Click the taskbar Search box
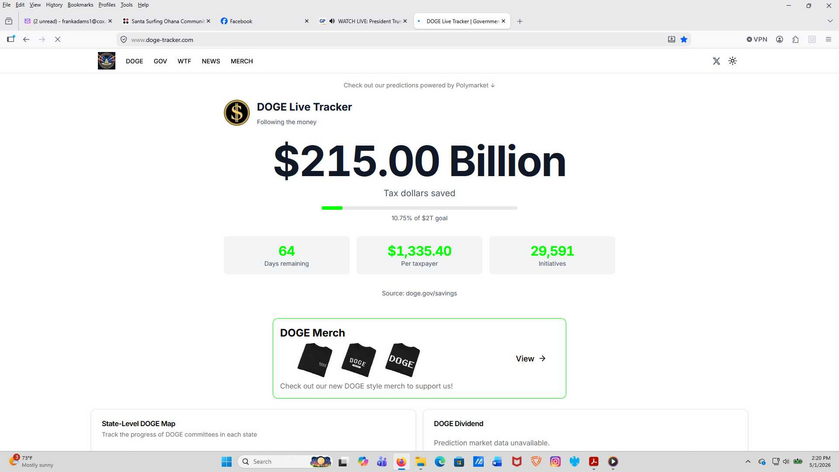 285,461
